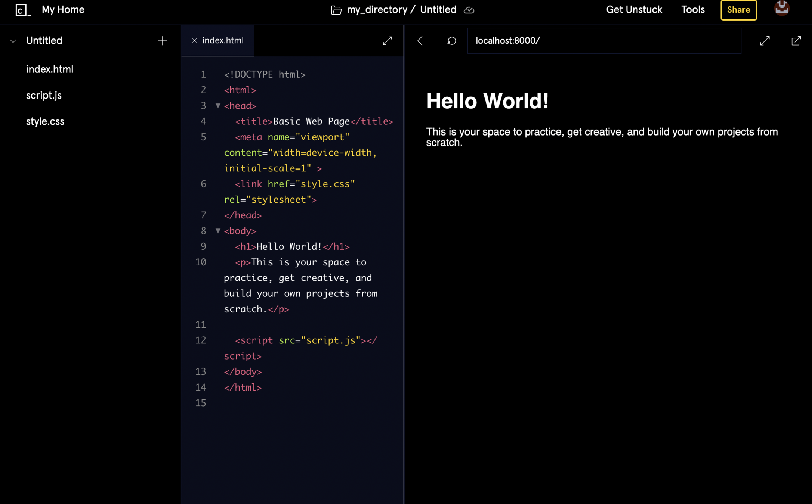Close the index.html tab with X
Screen dimensions: 812x504
click(194, 41)
